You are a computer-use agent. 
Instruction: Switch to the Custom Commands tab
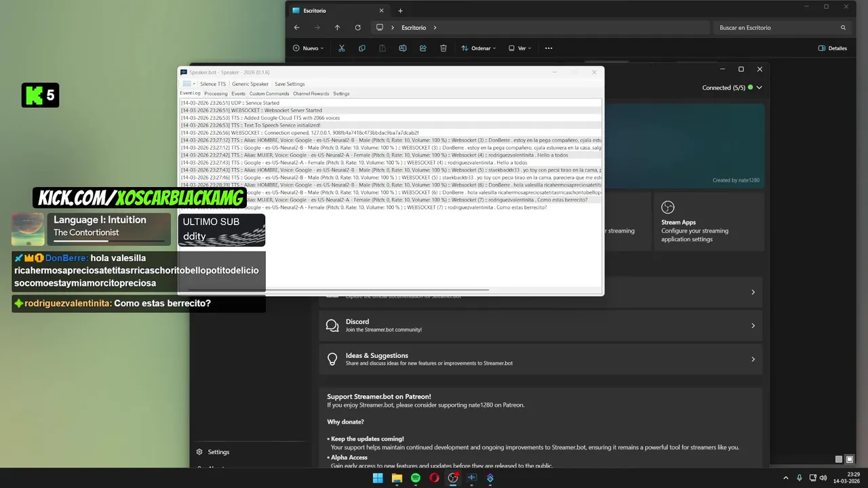269,94
